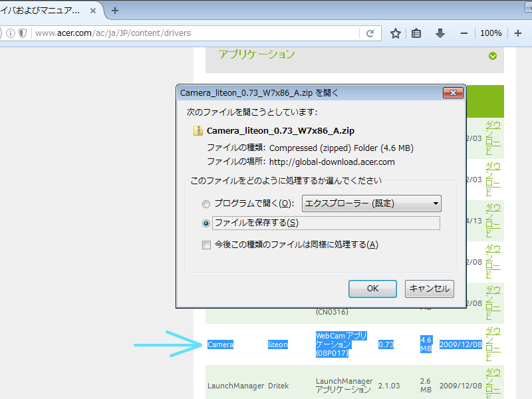This screenshot has width=532, height=399.
Task: Click the zip file icon in the dialog
Action: point(198,131)
